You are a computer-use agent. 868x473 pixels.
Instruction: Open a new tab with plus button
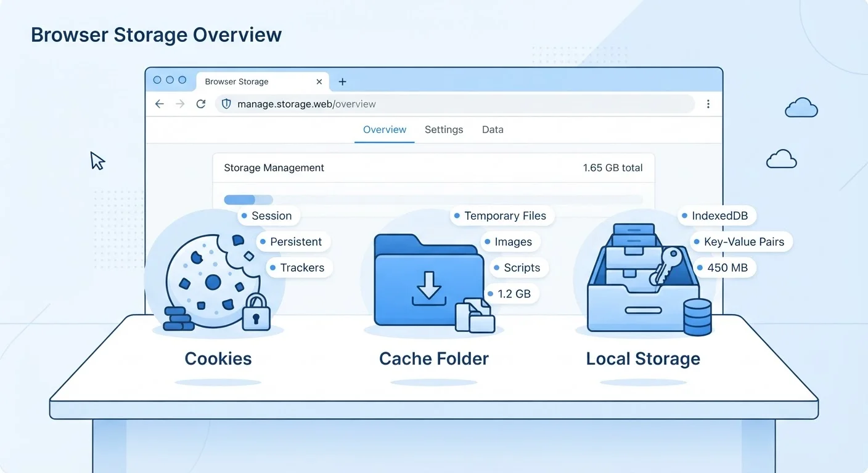(343, 81)
